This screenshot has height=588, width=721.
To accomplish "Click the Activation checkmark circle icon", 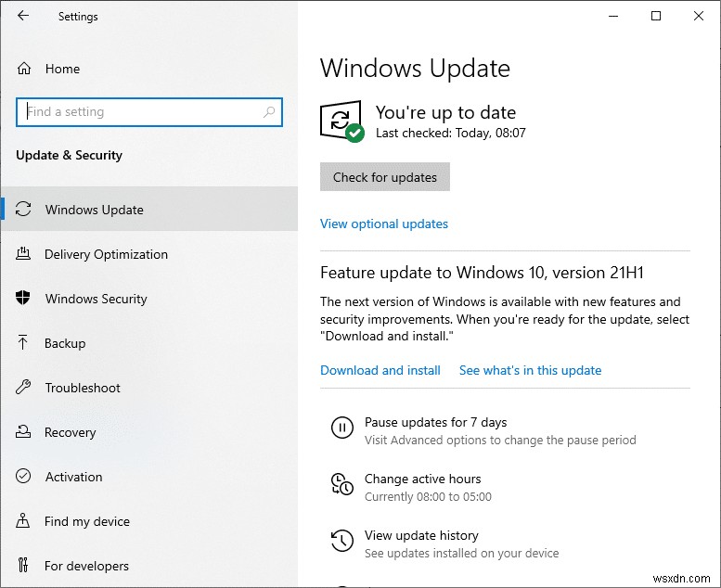I will click(x=24, y=477).
